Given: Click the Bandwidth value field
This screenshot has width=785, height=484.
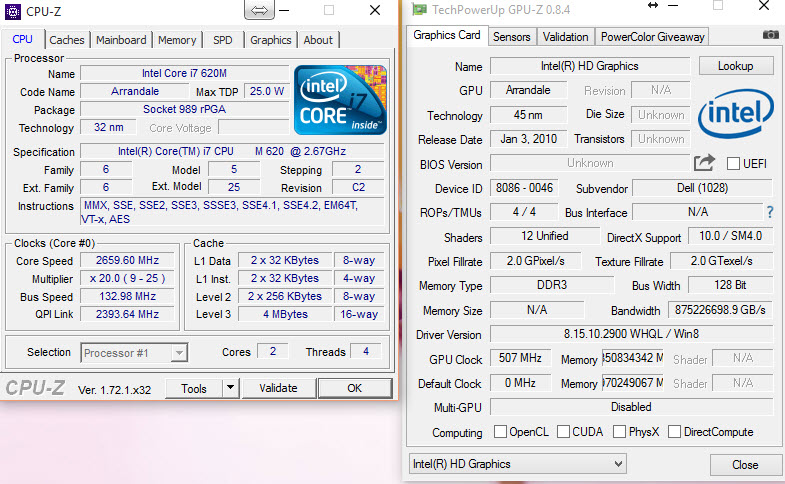Looking at the screenshot, I should (720, 310).
